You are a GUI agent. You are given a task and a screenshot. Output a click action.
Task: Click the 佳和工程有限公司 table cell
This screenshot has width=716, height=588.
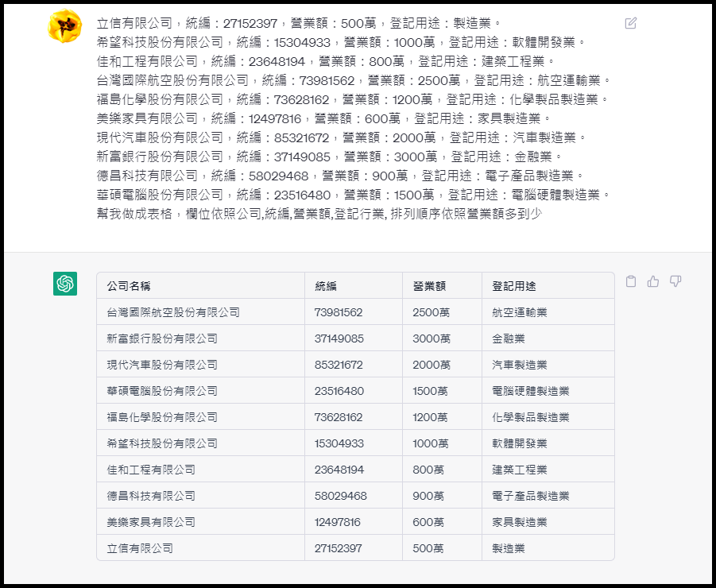pos(200,470)
